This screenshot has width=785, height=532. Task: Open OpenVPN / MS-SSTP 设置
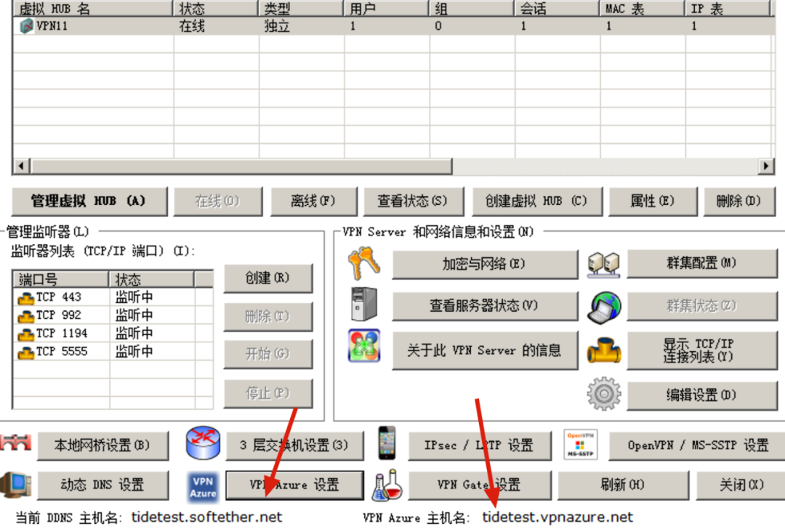[697, 446]
